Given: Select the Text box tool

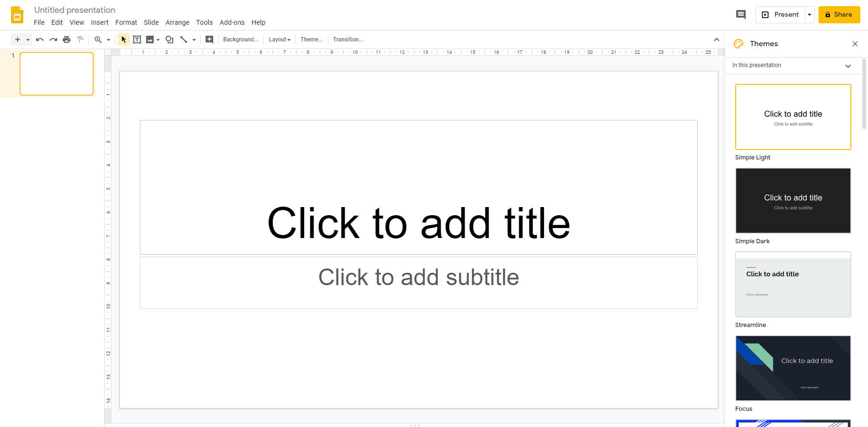Looking at the screenshot, I should point(137,40).
